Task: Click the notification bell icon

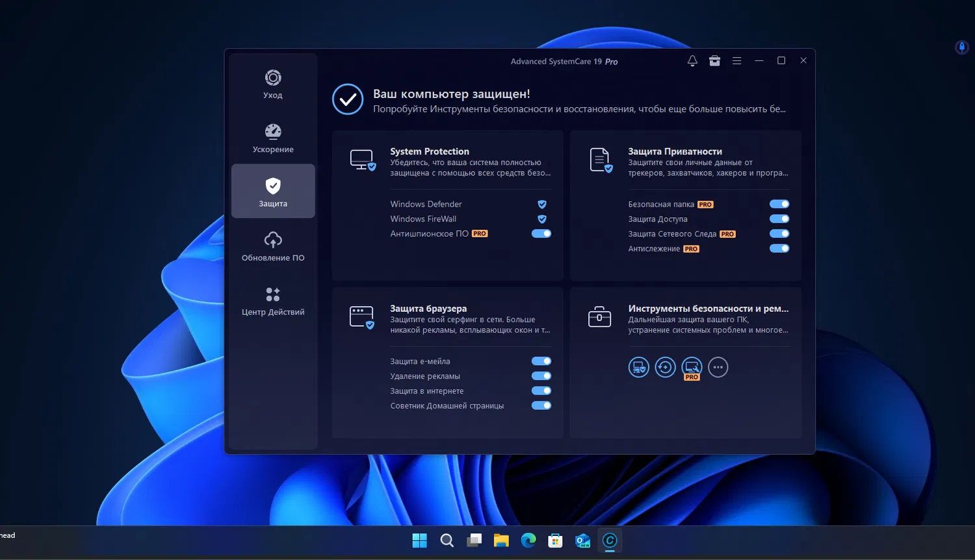Action: click(x=692, y=60)
